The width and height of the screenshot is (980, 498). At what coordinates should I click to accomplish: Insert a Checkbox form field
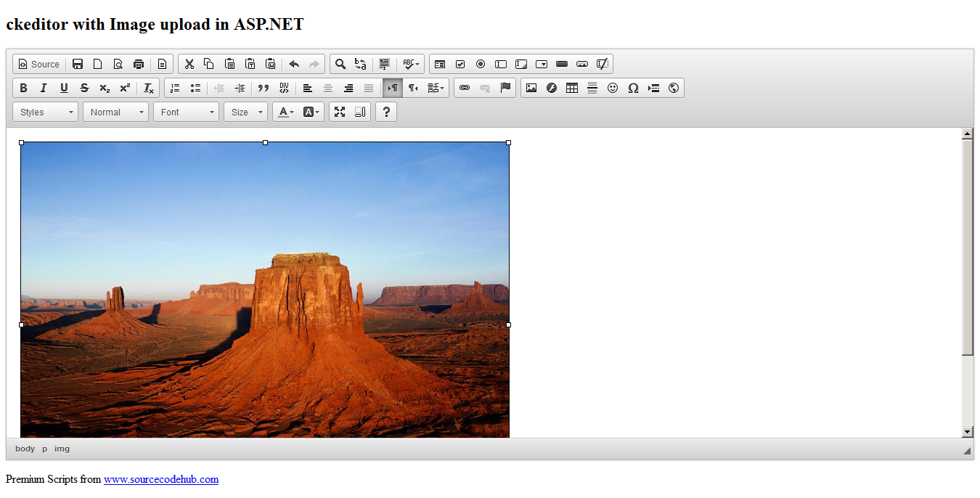click(460, 64)
